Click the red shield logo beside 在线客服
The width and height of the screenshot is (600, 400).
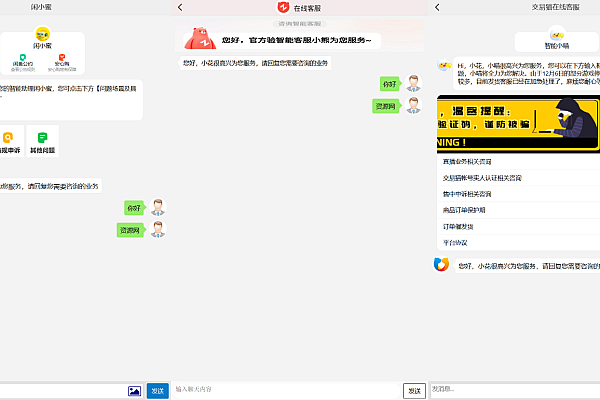(x=283, y=7)
